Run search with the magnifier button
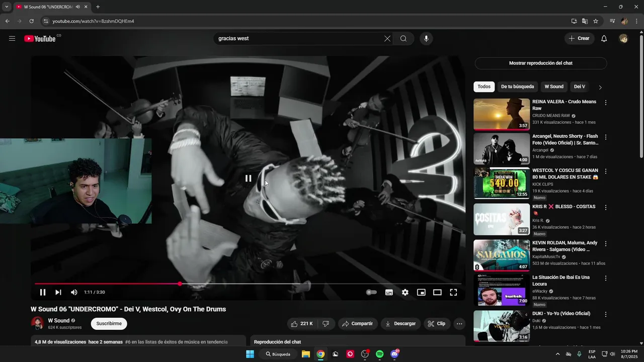The image size is (644, 362). [404, 39]
